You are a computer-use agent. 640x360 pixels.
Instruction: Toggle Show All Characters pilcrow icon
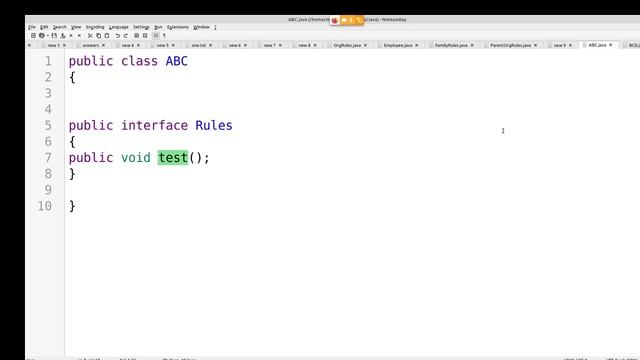[x=164, y=36]
